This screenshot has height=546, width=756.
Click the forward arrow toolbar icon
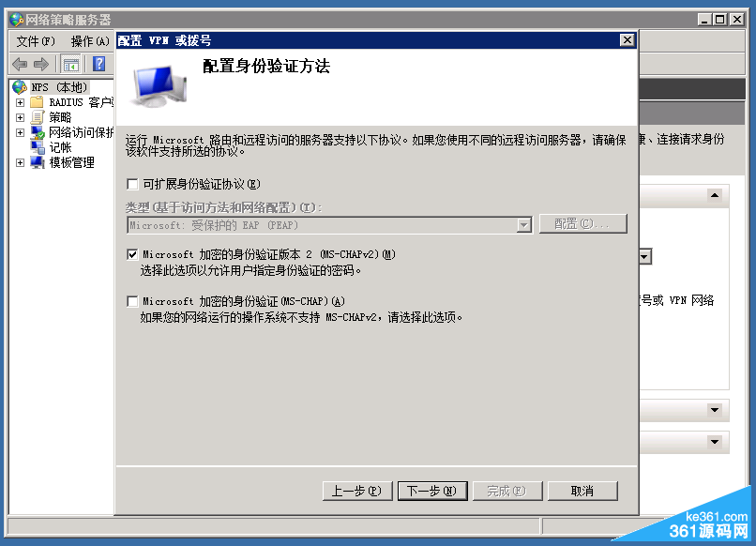(x=41, y=64)
